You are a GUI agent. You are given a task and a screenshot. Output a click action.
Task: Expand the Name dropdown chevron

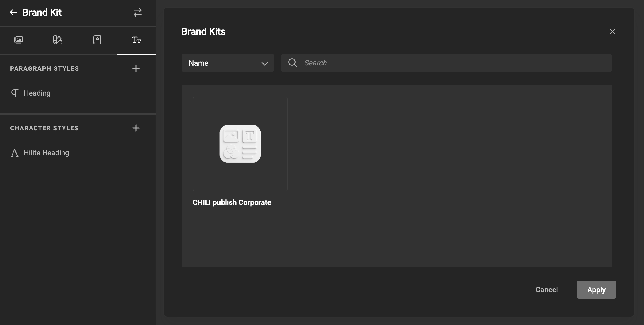pyautogui.click(x=264, y=64)
